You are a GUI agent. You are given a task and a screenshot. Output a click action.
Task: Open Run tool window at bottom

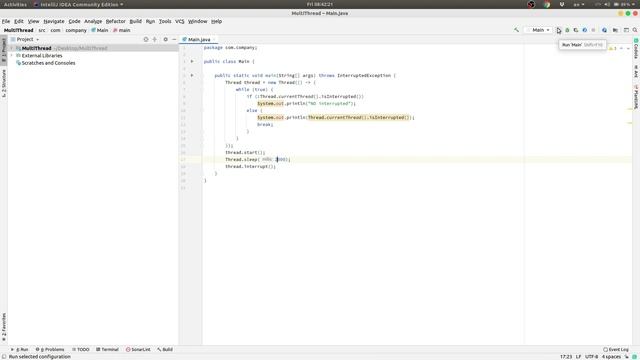click(x=20, y=349)
